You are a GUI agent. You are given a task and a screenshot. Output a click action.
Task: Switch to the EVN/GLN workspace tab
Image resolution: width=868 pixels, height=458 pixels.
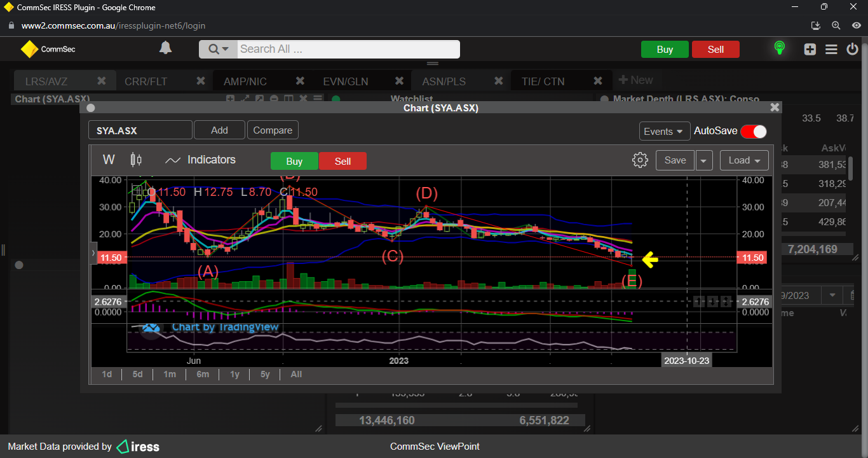click(x=346, y=81)
